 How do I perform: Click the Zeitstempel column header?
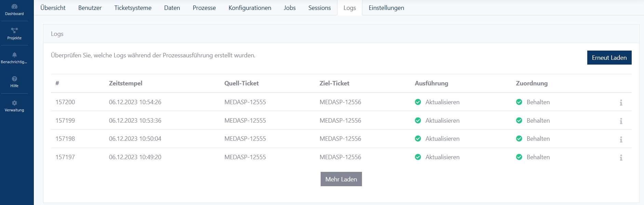pos(125,83)
